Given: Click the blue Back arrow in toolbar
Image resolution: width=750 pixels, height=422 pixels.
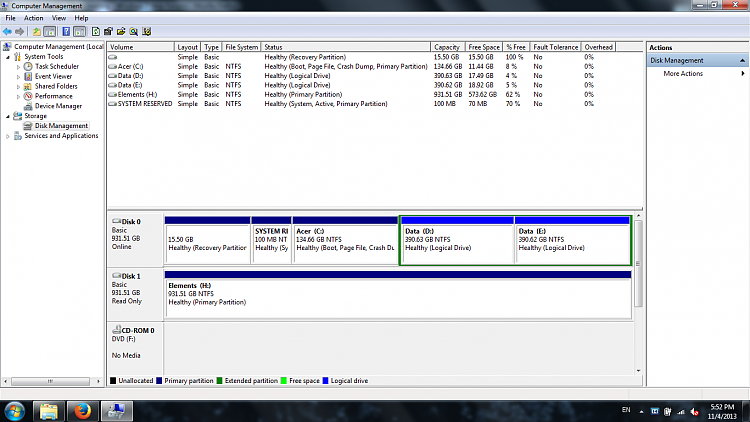Looking at the screenshot, I should coord(7,32).
